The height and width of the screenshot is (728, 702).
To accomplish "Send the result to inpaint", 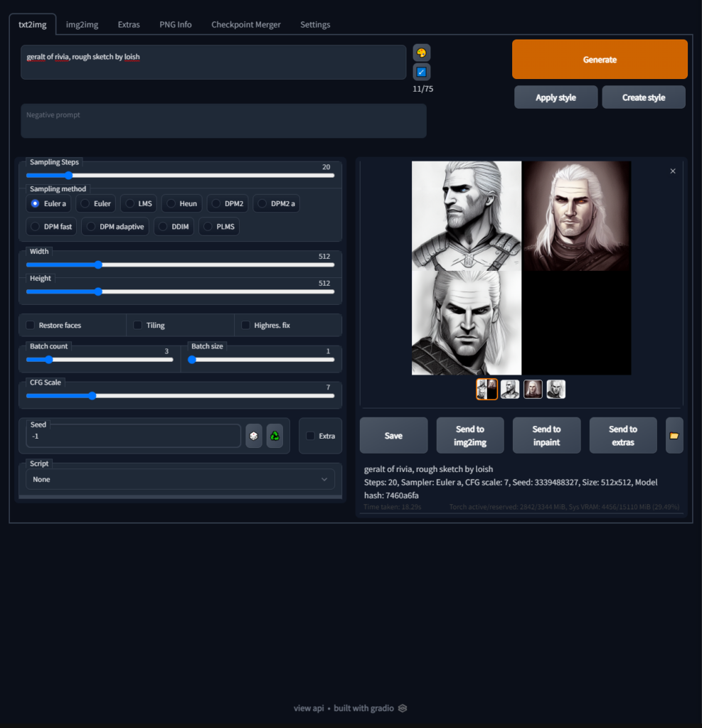I will tap(546, 434).
